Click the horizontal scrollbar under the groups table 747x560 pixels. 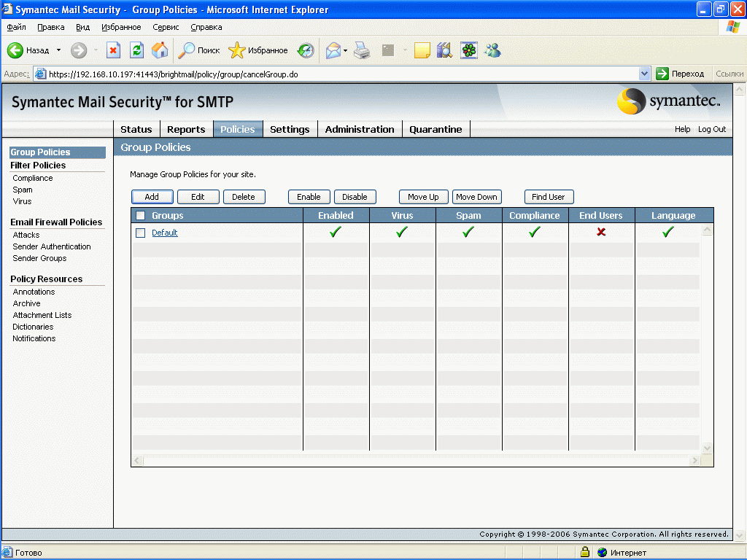416,461
